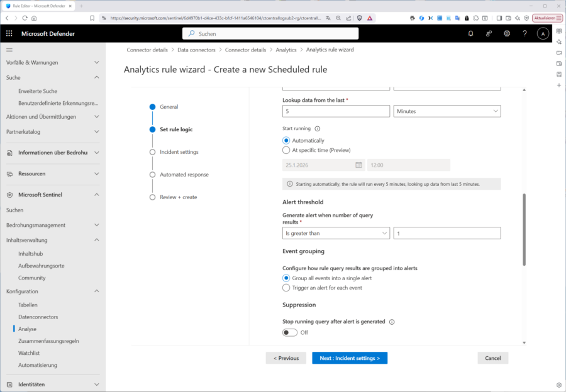This screenshot has width=566, height=392.
Task: Click the wizard vertical scrollbar
Action: (524, 229)
